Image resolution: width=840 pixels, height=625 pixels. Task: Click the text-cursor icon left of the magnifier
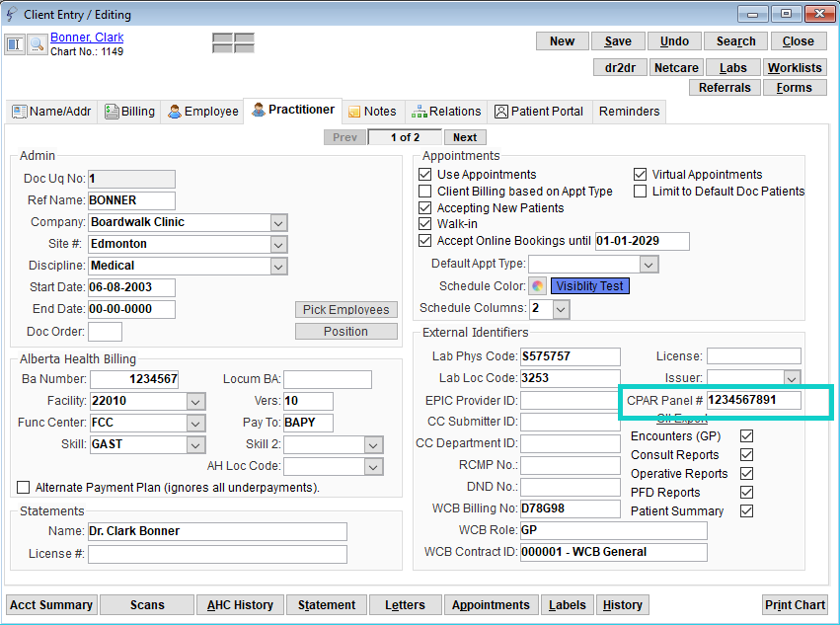15,44
